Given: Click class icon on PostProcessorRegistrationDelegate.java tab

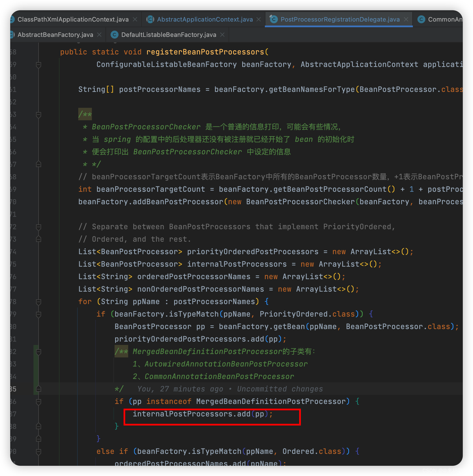Looking at the screenshot, I should click(273, 19).
